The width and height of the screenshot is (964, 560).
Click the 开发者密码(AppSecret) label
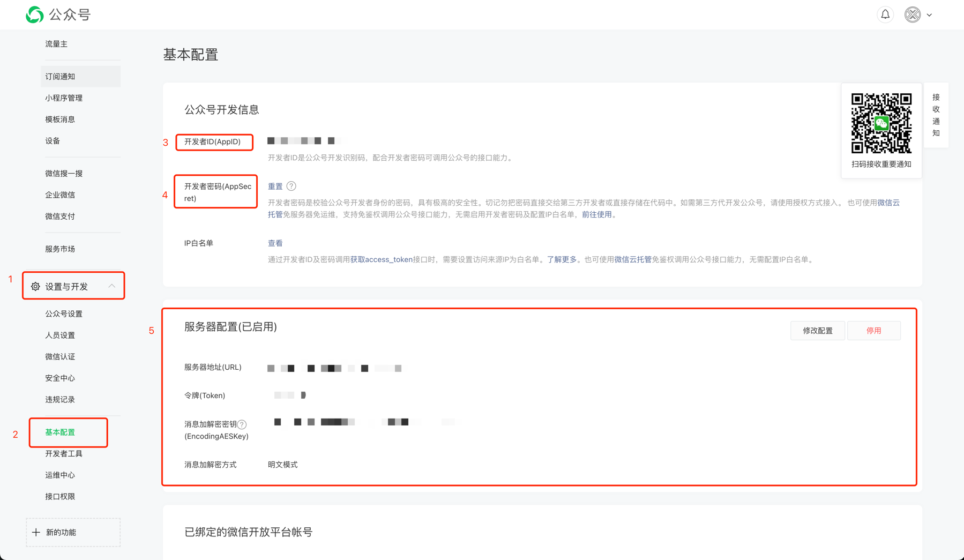(x=218, y=192)
